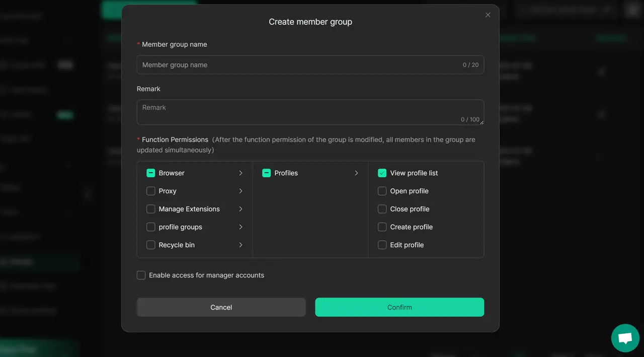Open the live chat support bubble
The image size is (644, 357).
(625, 338)
